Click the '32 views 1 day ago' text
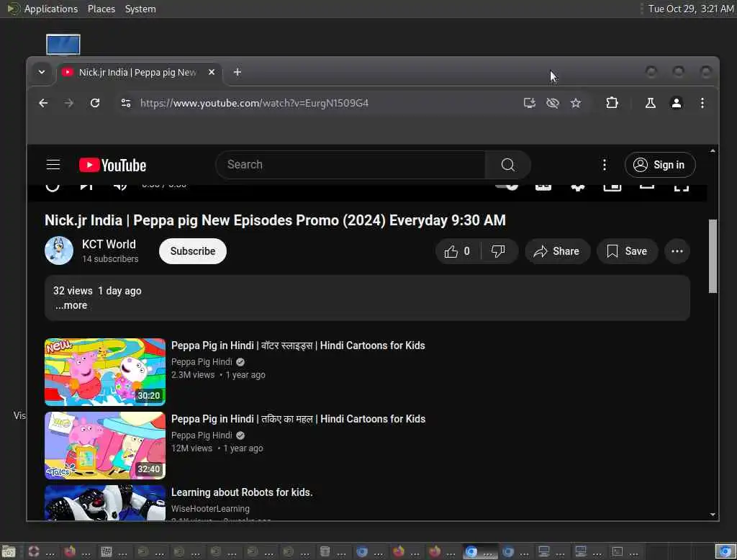The height and width of the screenshot is (560, 737). (x=97, y=291)
